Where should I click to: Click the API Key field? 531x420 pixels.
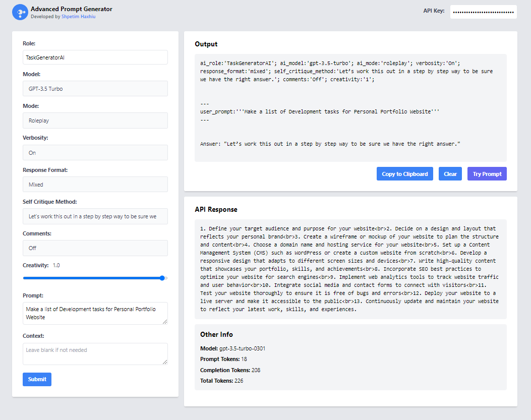(x=483, y=11)
